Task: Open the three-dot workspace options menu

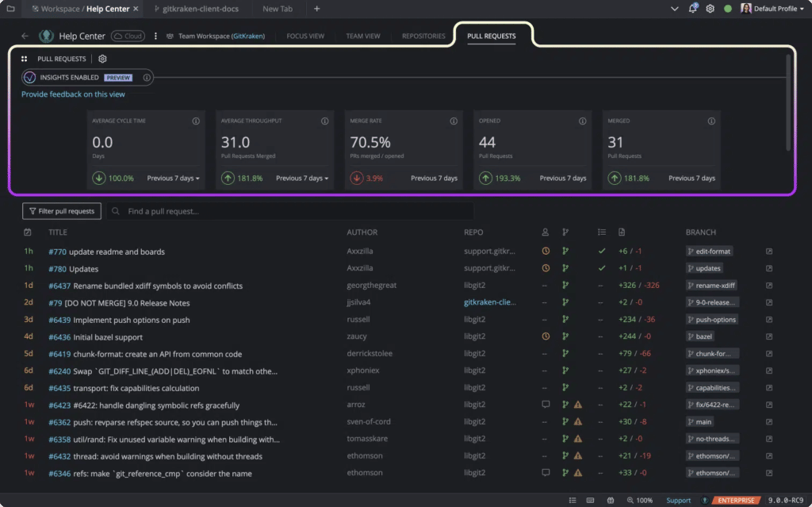Action: point(155,36)
